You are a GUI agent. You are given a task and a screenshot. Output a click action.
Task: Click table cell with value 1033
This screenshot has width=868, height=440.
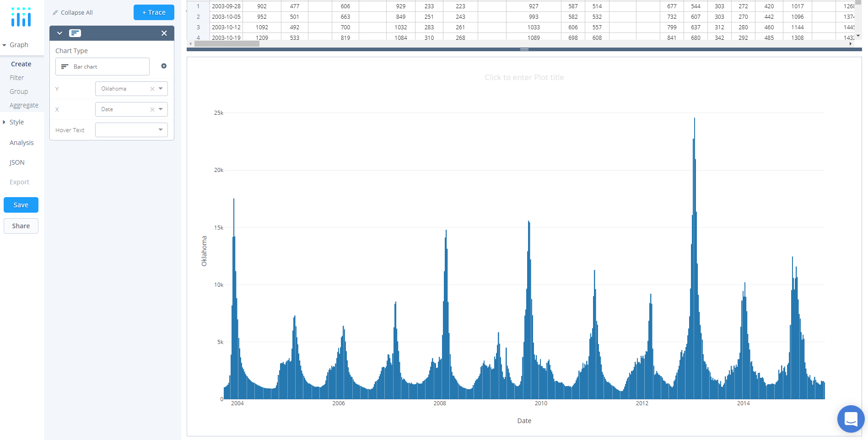pyautogui.click(x=534, y=27)
